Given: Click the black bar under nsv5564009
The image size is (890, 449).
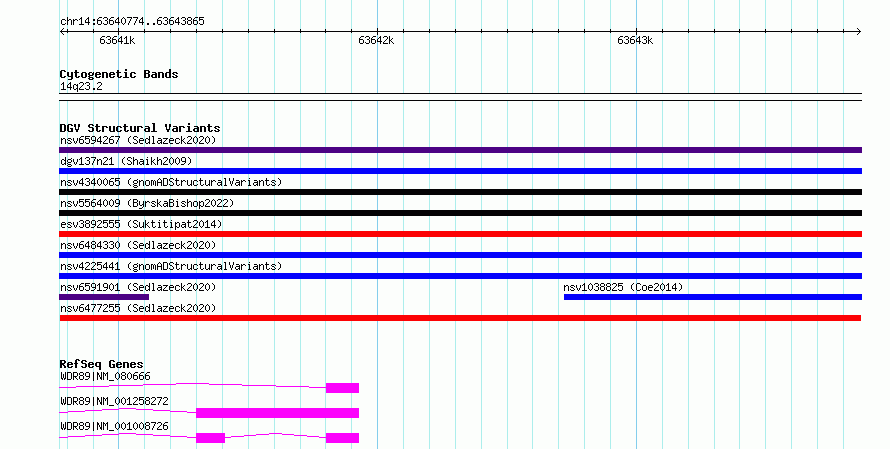Looking at the screenshot, I should tap(460, 213).
